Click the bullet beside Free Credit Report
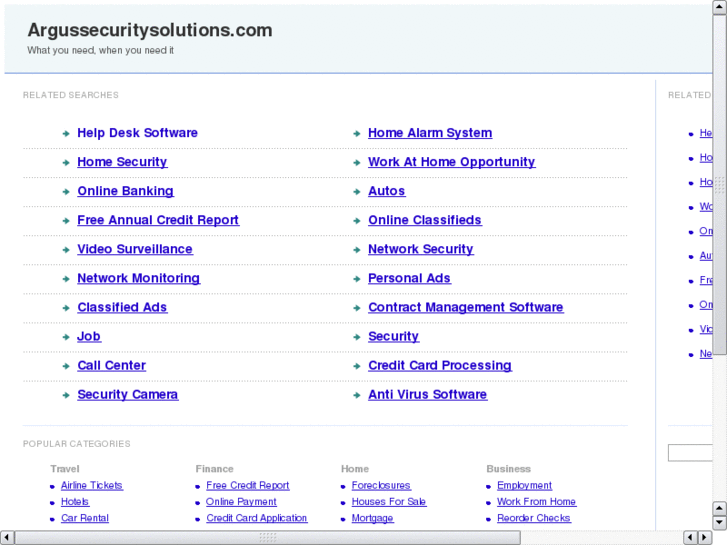This screenshot has height=545, width=727. tap(198, 486)
